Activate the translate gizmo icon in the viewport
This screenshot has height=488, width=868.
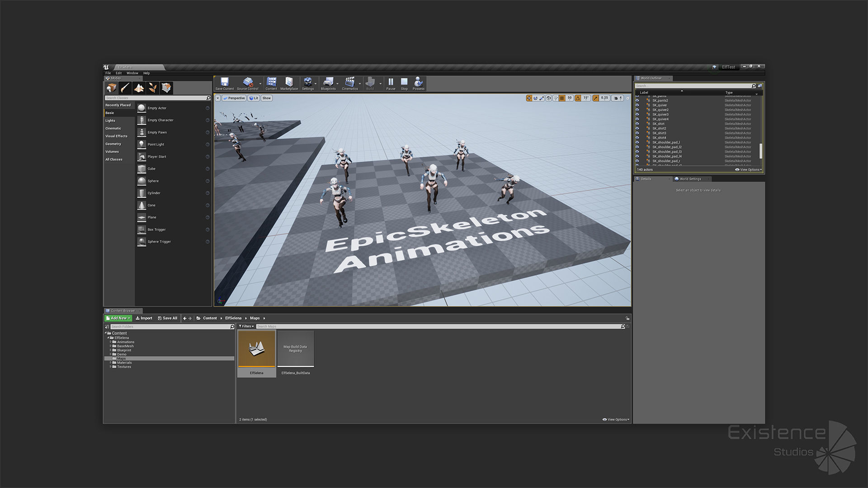529,98
